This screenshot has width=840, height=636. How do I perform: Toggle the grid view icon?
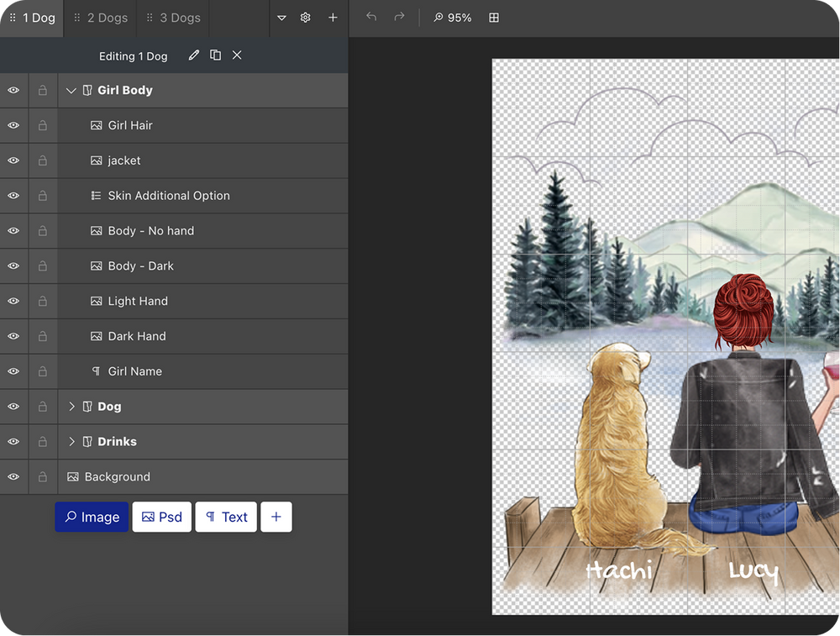tap(494, 18)
